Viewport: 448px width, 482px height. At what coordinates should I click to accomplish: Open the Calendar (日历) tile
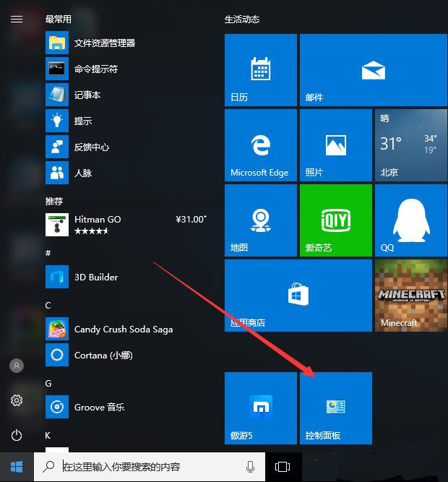click(x=260, y=70)
